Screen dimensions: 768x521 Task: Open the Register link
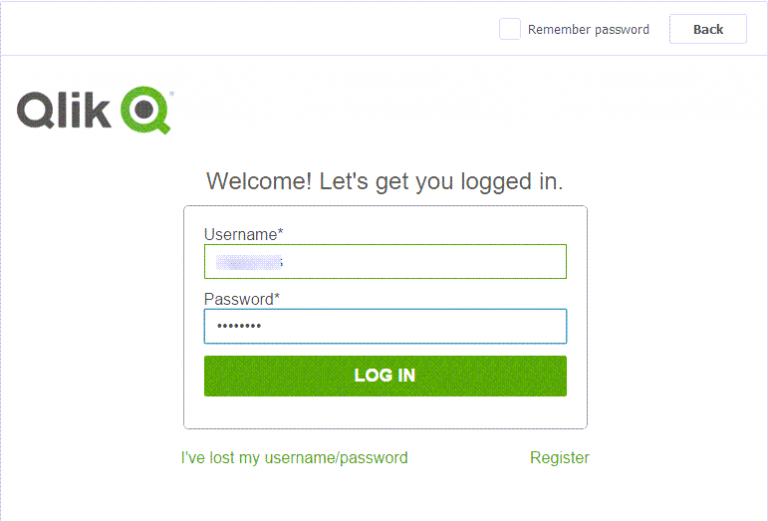coord(559,458)
